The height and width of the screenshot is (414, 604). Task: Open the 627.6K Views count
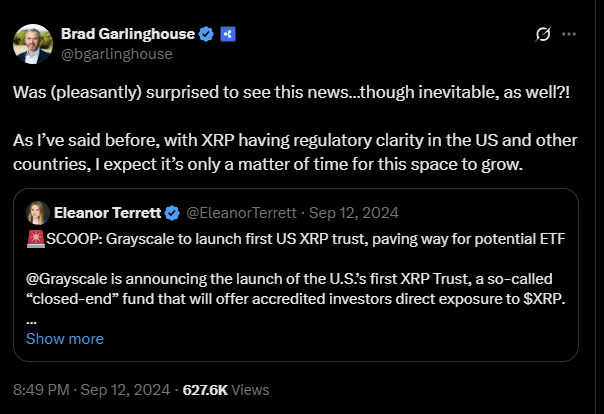tap(226, 390)
